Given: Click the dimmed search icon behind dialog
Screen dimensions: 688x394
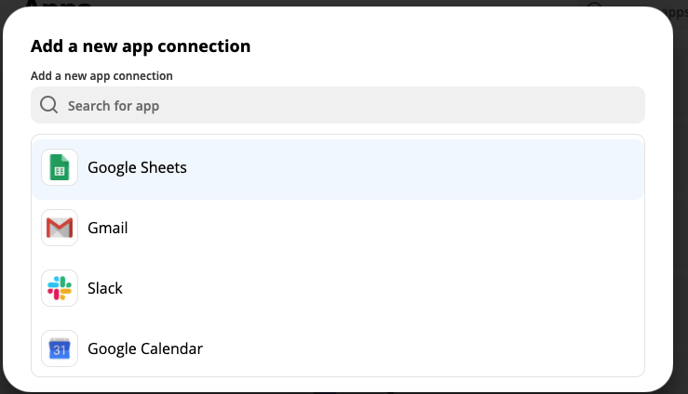Looking at the screenshot, I should 595,5.
